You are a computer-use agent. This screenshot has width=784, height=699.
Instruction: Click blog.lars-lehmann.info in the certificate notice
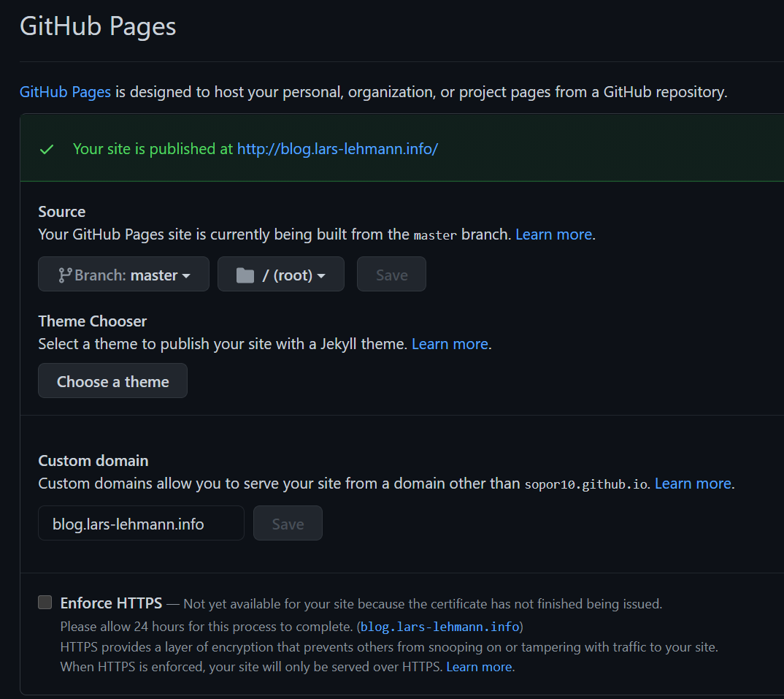coord(439,626)
